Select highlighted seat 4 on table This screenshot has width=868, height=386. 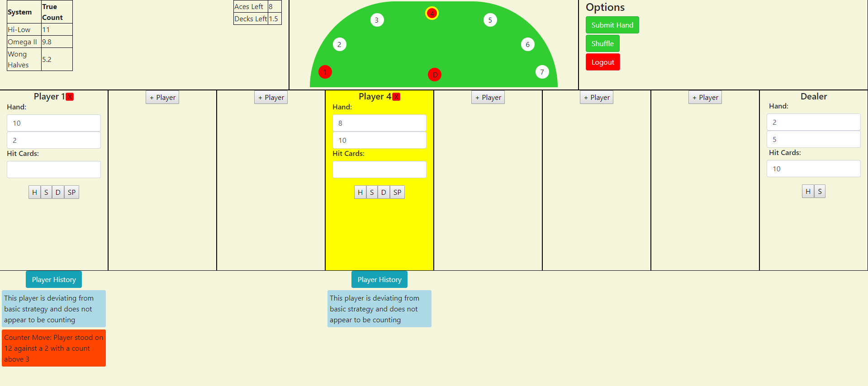432,14
